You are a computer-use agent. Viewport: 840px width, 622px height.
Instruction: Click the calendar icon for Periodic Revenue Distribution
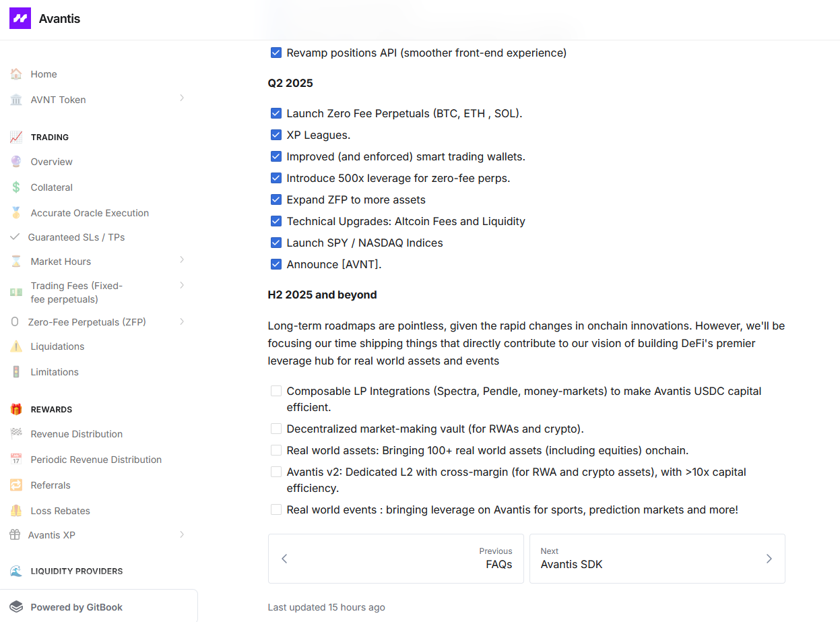[x=16, y=460]
